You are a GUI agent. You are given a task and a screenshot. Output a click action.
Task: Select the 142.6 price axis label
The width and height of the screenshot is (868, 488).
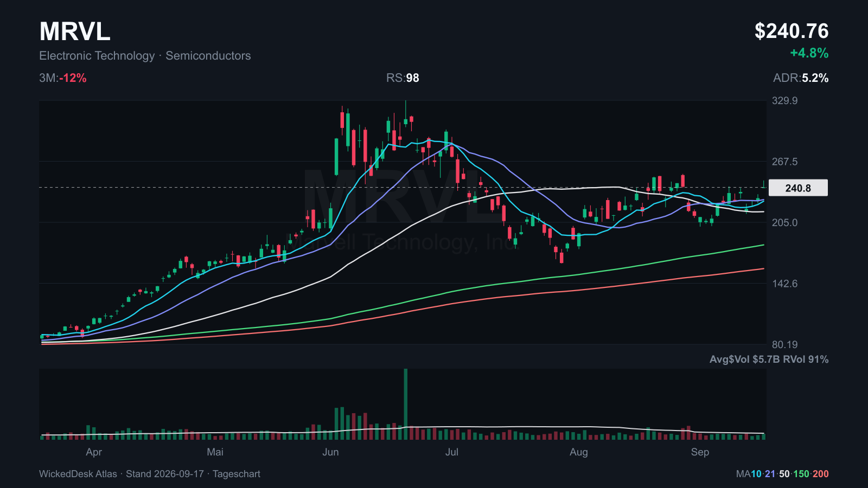pos(785,284)
